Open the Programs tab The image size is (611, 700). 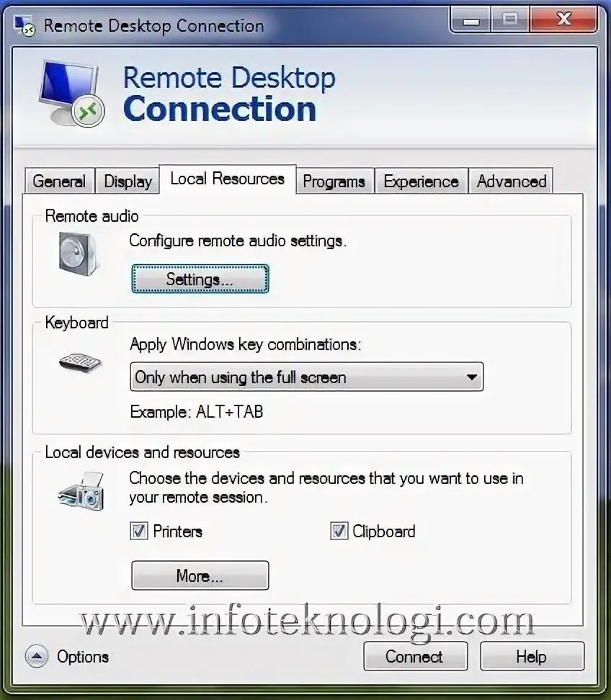tap(334, 181)
